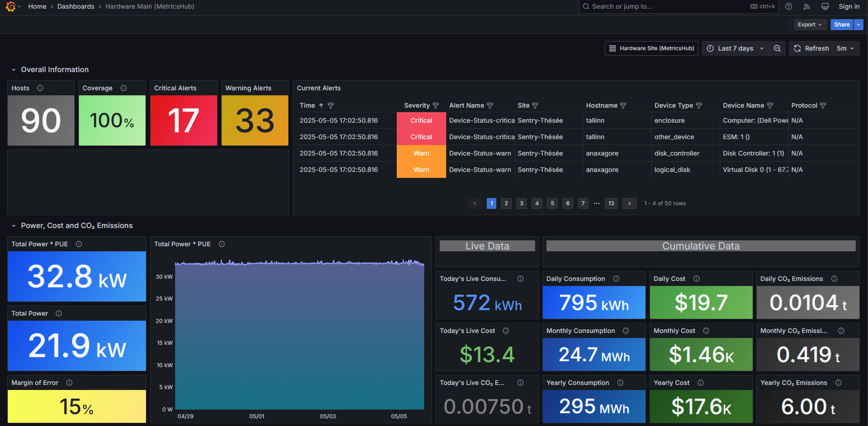Click the RSS news feed icon
This screenshot has height=426, width=868.
pyautogui.click(x=806, y=6)
